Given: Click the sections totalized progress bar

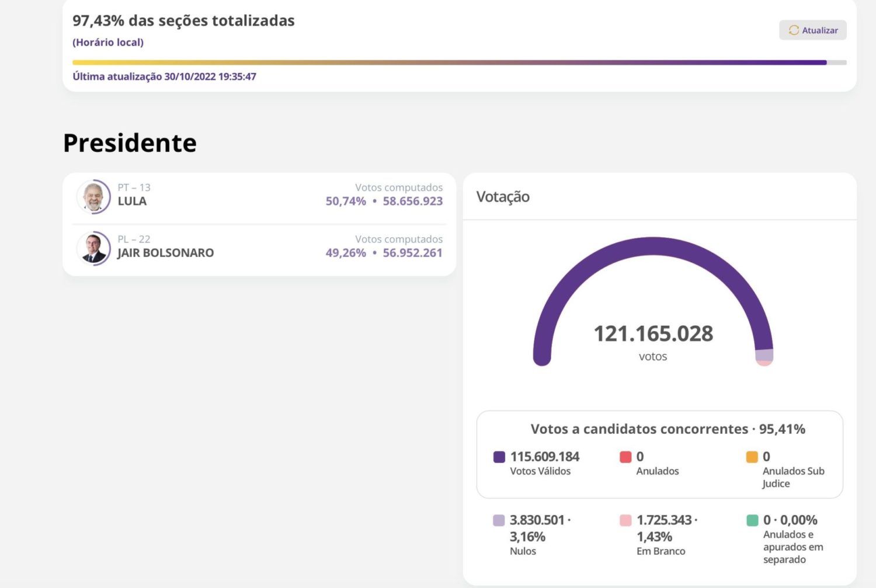Looking at the screenshot, I should (450, 62).
